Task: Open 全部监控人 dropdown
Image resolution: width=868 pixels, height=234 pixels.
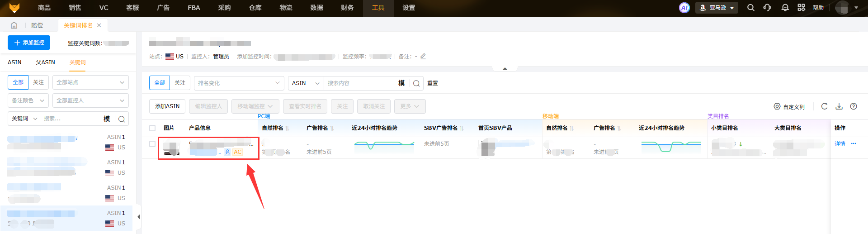Action: [x=90, y=100]
